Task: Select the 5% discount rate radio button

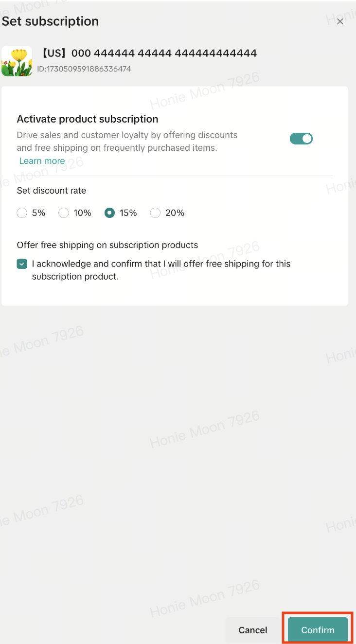Action: (x=22, y=213)
